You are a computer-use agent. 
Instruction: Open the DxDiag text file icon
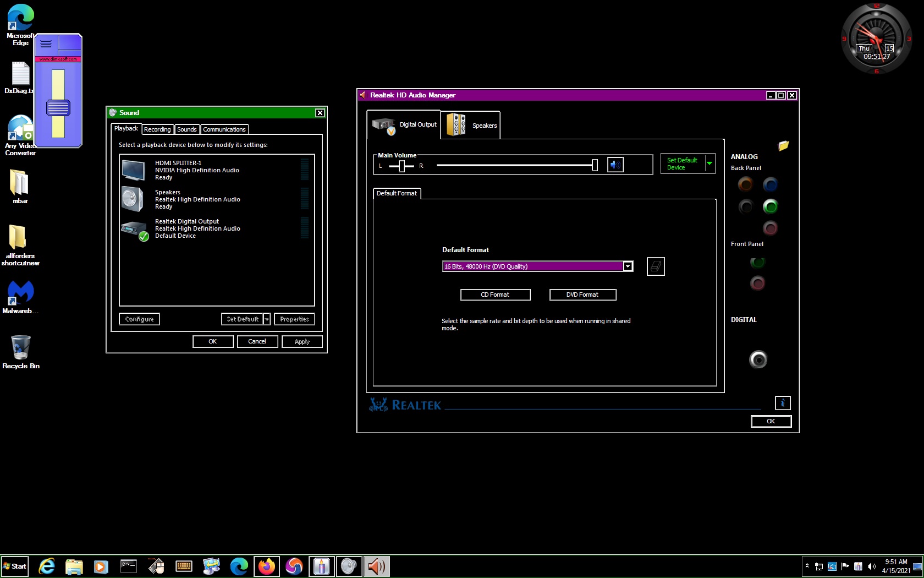point(20,77)
